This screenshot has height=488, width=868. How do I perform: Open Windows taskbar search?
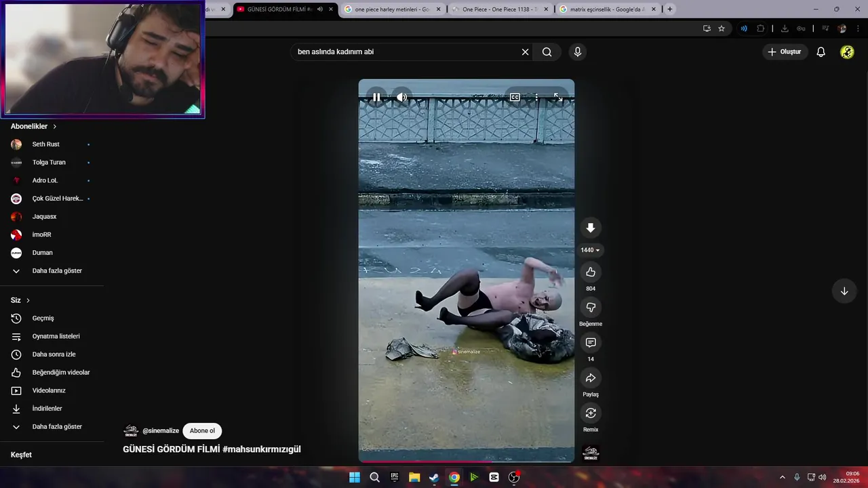pyautogui.click(x=374, y=477)
